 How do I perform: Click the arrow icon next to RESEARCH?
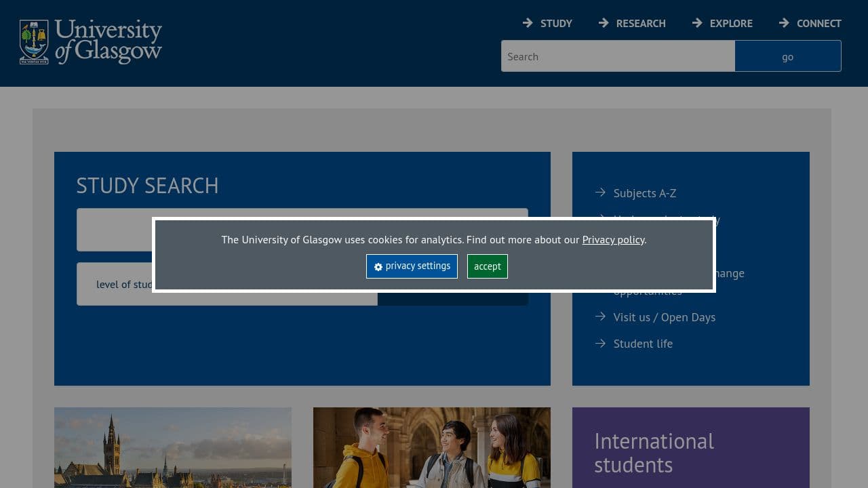click(604, 22)
